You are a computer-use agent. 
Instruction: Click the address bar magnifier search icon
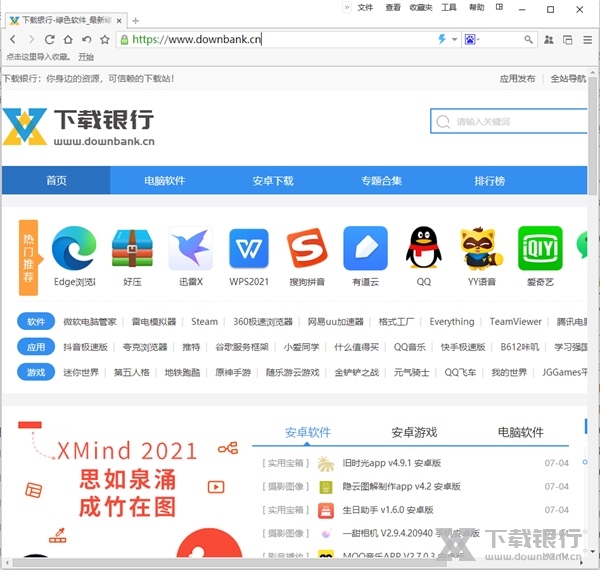click(x=528, y=39)
